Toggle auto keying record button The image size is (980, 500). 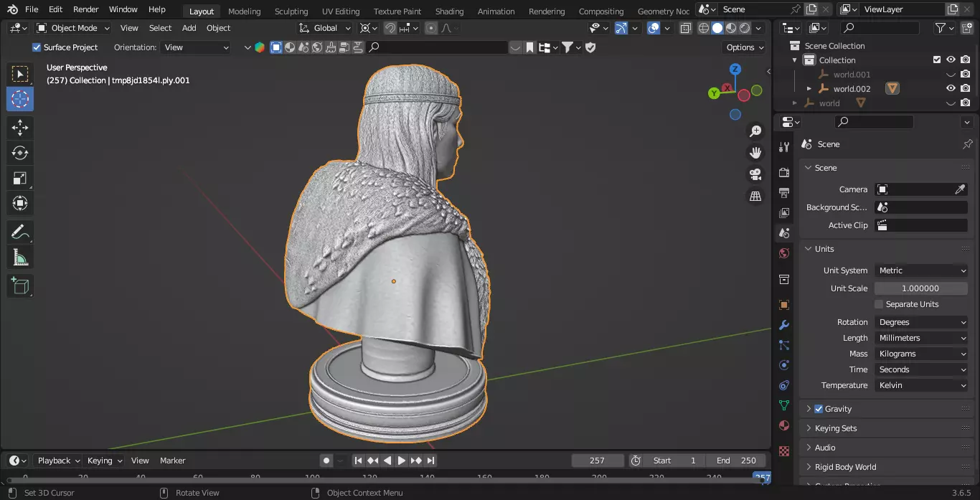tap(326, 461)
